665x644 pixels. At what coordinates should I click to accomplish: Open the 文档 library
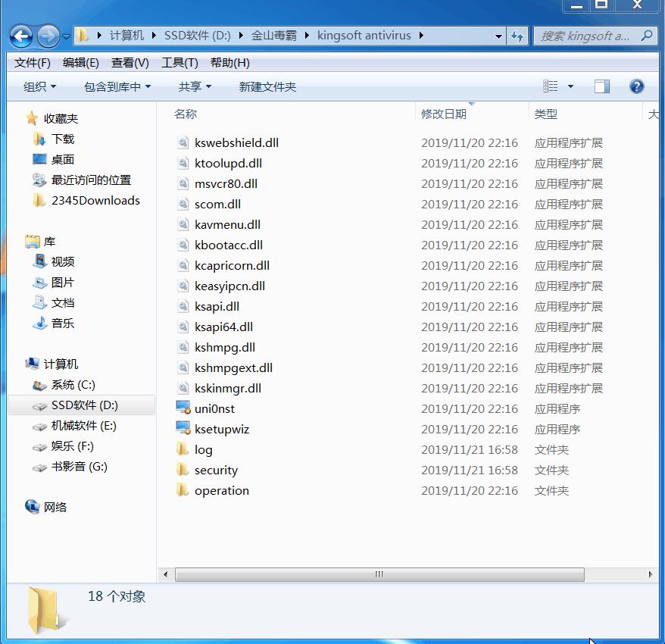[63, 302]
